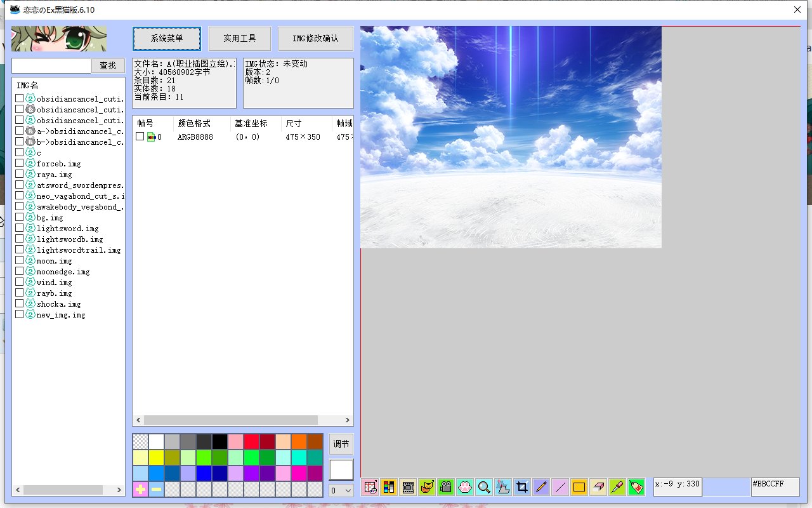The width and height of the screenshot is (812, 508).
Task: Toggle the frame 0 checkbox in the frame list
Action: click(x=140, y=137)
